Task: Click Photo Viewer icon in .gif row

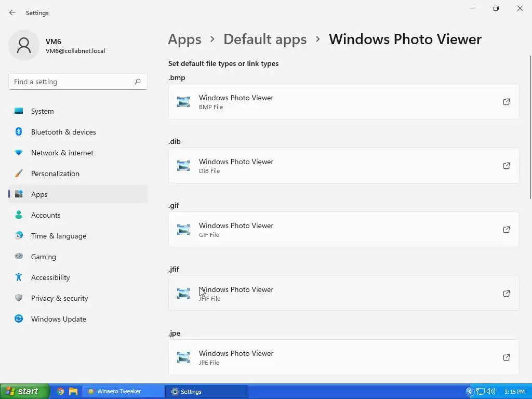Action: (x=183, y=230)
